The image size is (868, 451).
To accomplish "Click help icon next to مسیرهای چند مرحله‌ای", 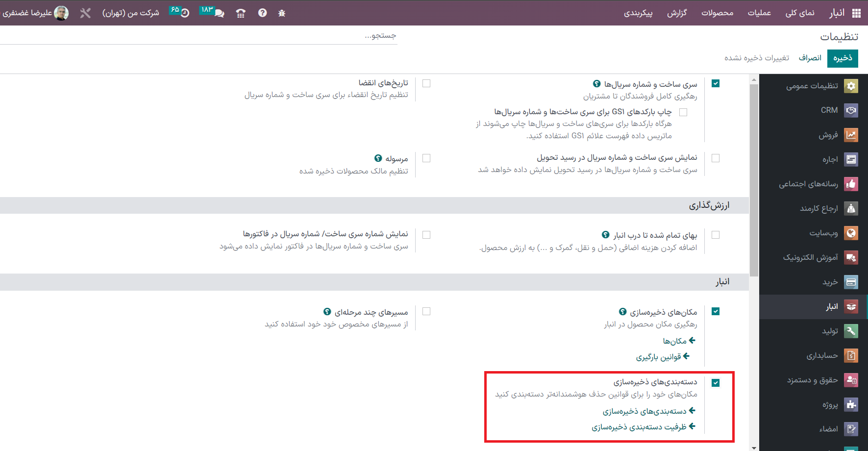I will 327,311.
